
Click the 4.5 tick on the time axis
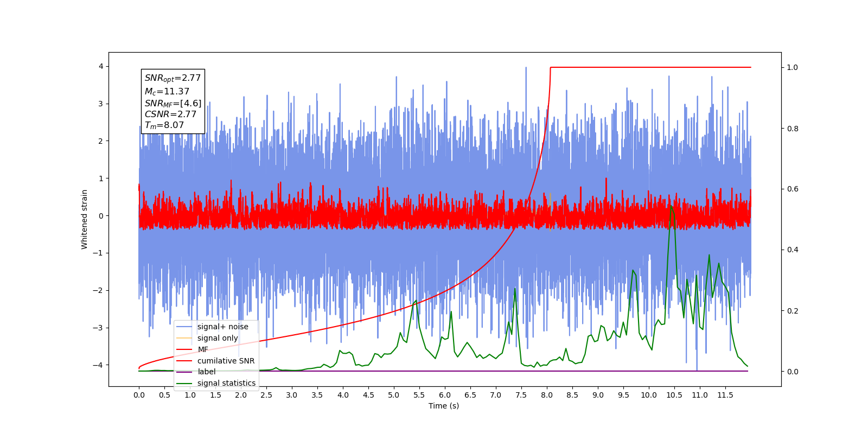point(368,395)
